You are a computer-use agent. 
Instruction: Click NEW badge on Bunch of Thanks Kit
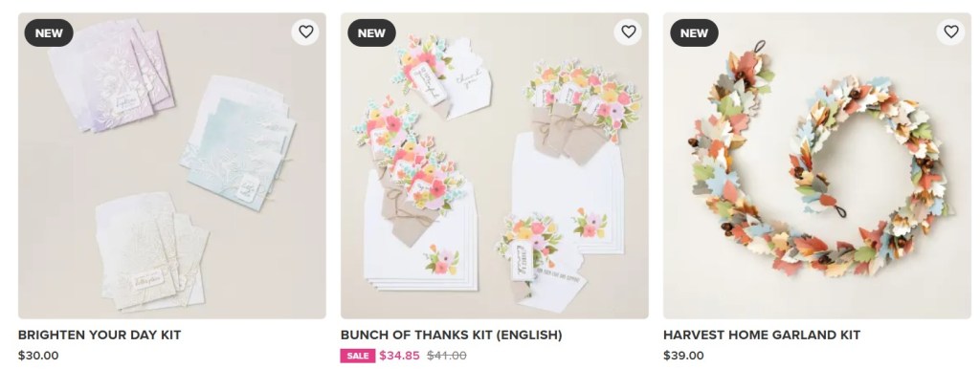tap(370, 32)
